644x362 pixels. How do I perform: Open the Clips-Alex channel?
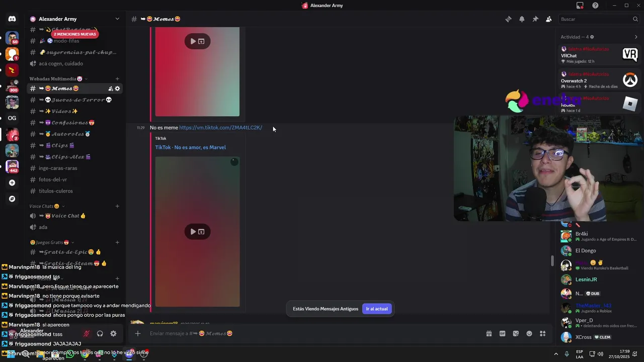74,157
